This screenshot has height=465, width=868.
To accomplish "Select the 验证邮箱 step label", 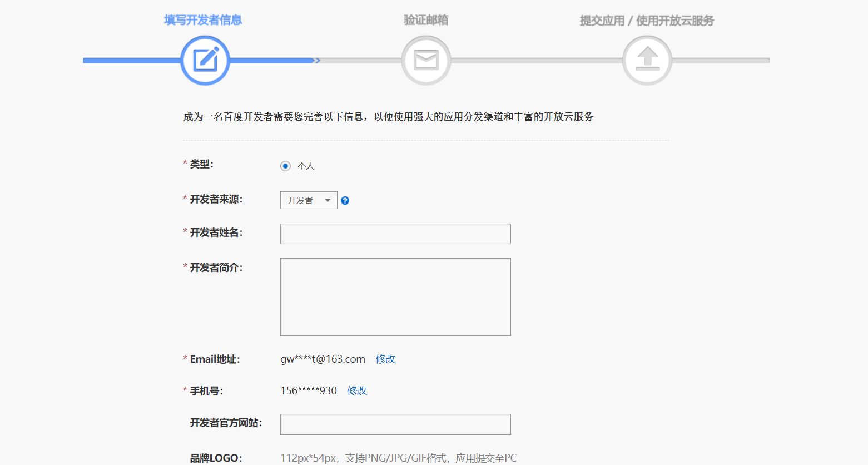I will point(425,19).
